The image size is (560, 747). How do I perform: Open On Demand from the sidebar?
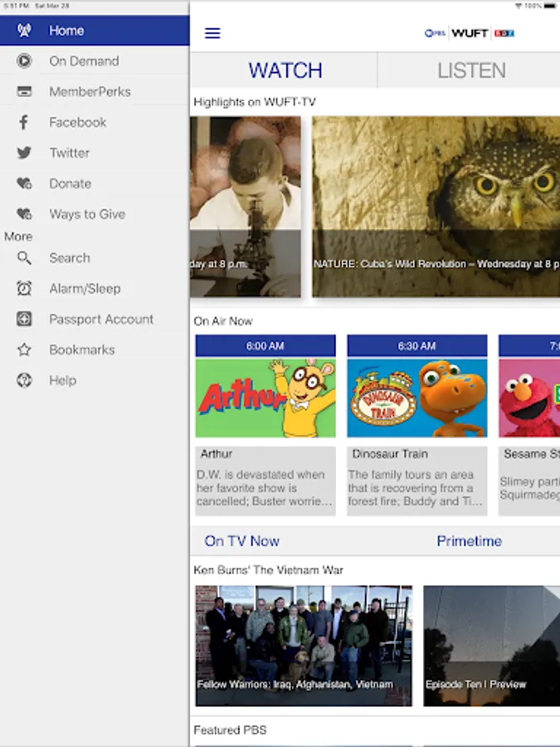tap(95, 61)
